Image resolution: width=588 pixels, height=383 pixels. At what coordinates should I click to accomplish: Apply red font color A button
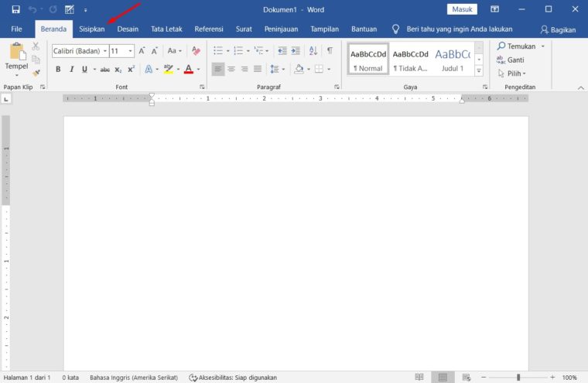189,69
